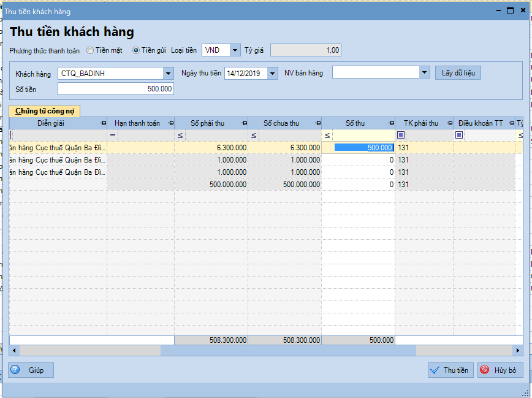Screen dimensions: 532x398
Task: Open Loại tiền currency dropdown
Action: [235, 50]
